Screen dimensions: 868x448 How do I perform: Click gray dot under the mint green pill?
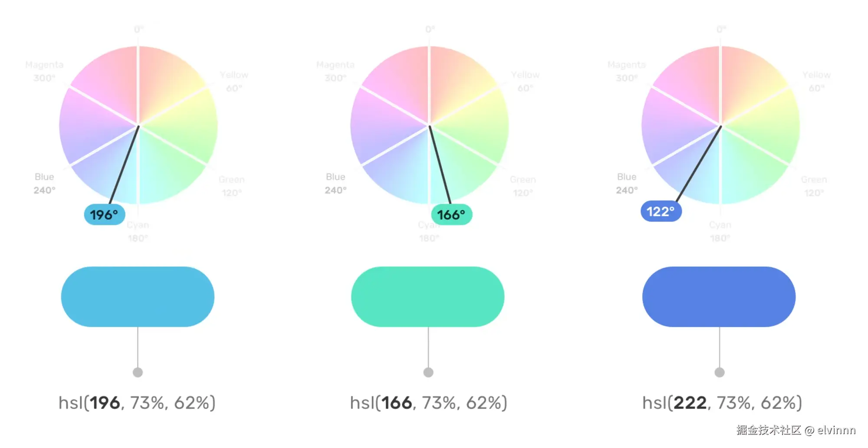point(428,372)
